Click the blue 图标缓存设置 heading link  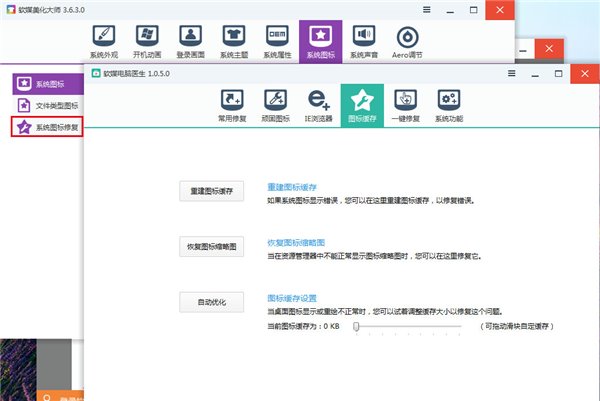pos(292,298)
